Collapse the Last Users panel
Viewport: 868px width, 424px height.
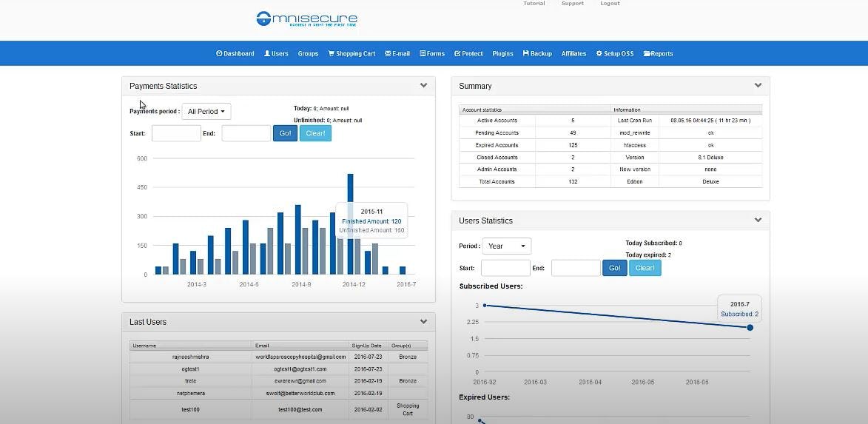click(x=423, y=322)
